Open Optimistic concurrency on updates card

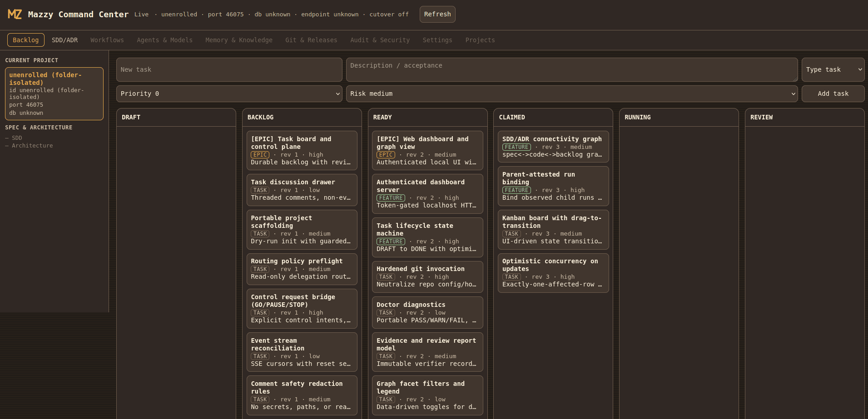tap(553, 273)
